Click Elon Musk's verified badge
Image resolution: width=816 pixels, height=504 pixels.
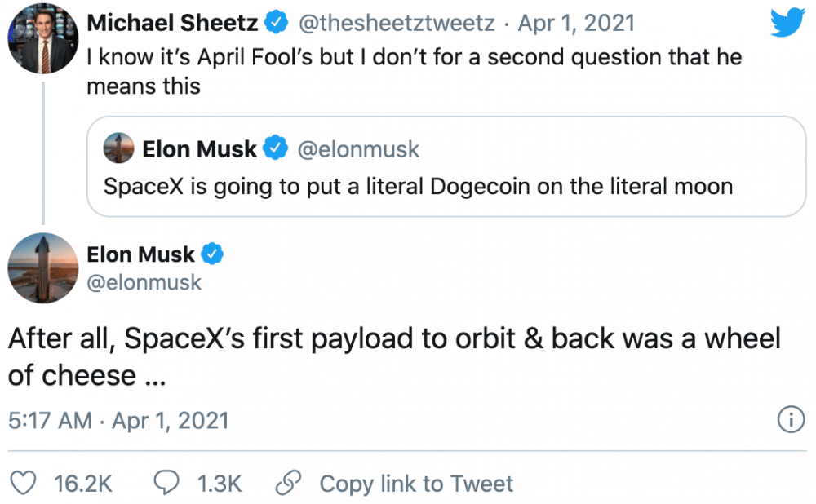(x=211, y=254)
